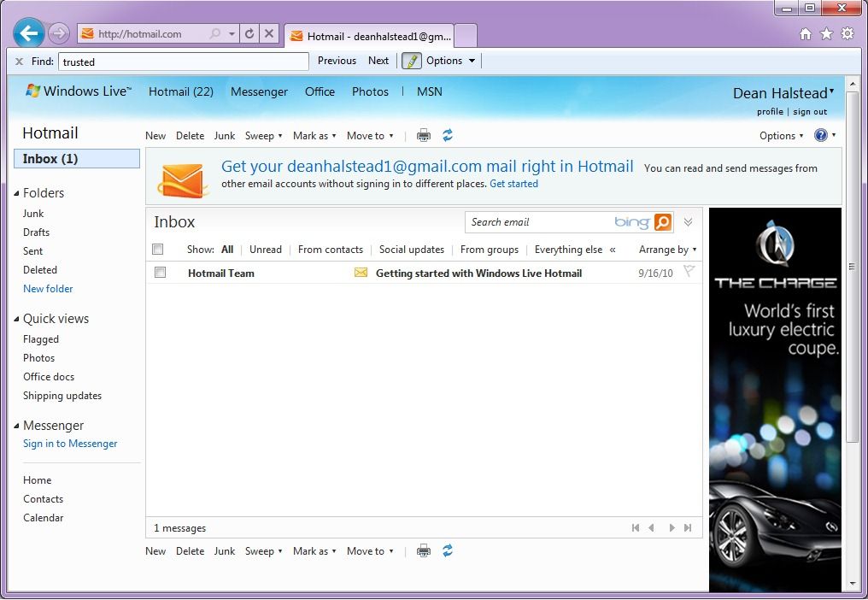Select the checkbox next to the Hotmail Team message
868x600 pixels.
click(x=159, y=273)
